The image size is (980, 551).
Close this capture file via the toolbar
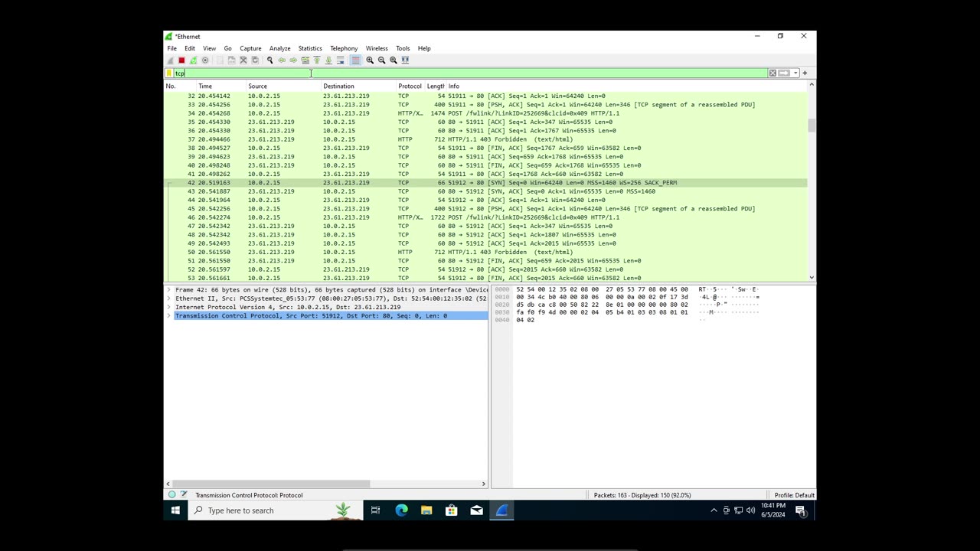243,60
